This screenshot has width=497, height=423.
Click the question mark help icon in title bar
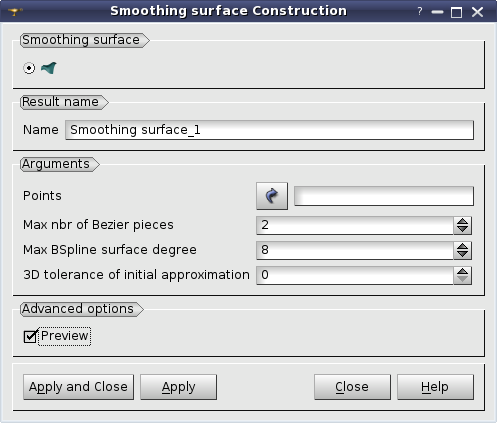pyautogui.click(x=420, y=12)
